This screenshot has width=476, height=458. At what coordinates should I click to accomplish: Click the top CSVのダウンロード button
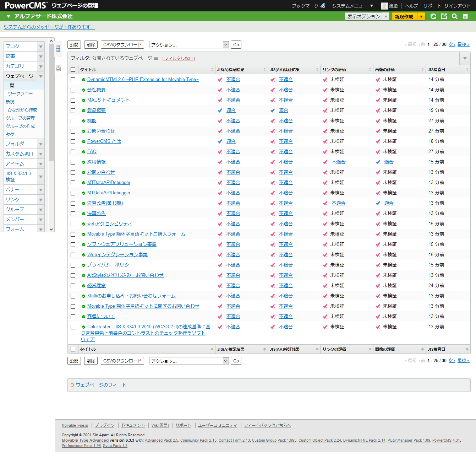(122, 45)
